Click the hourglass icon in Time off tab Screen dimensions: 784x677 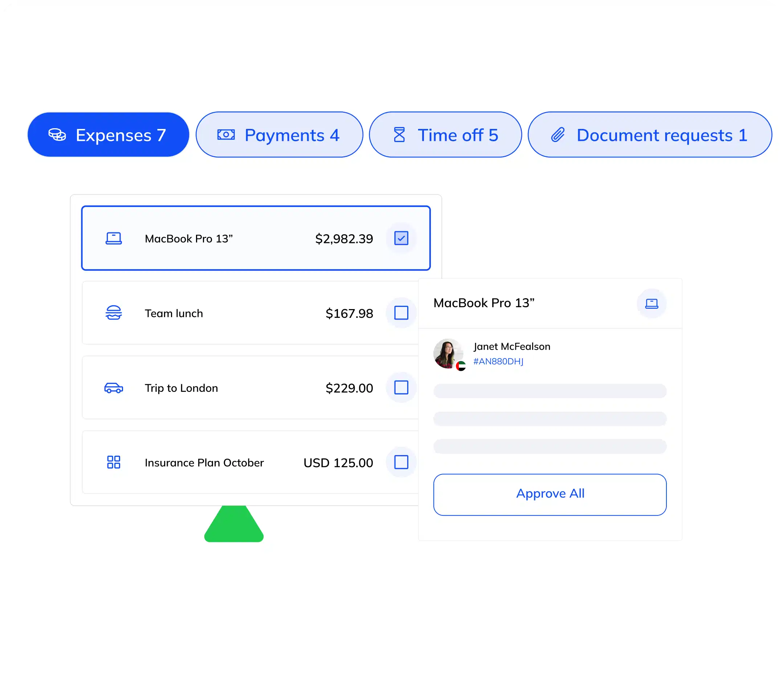[399, 135]
